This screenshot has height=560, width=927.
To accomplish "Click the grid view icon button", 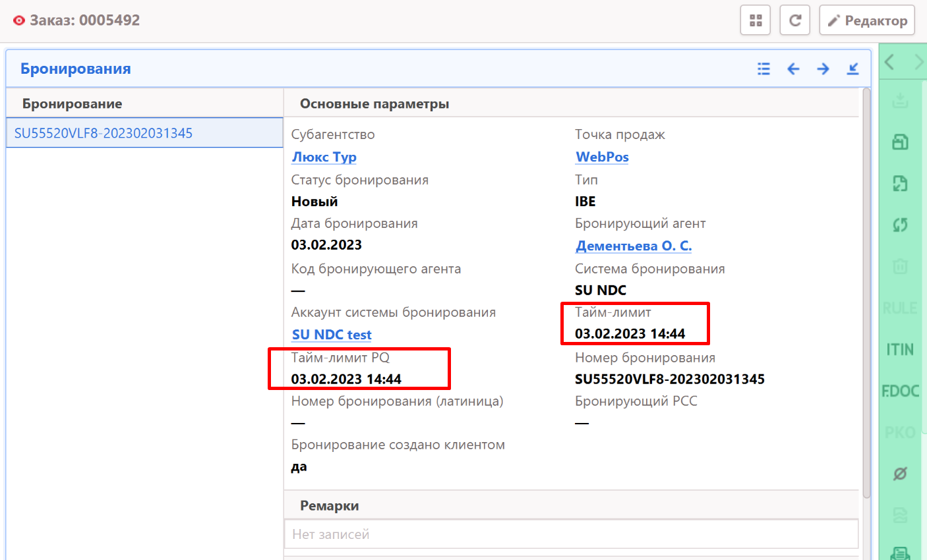I will pyautogui.click(x=756, y=20).
